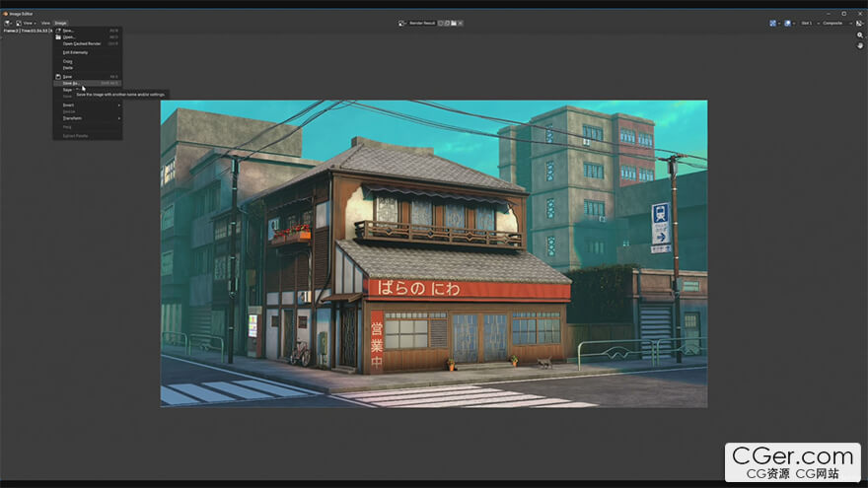
Task: Click the pan hand icon
Action: click(x=860, y=44)
